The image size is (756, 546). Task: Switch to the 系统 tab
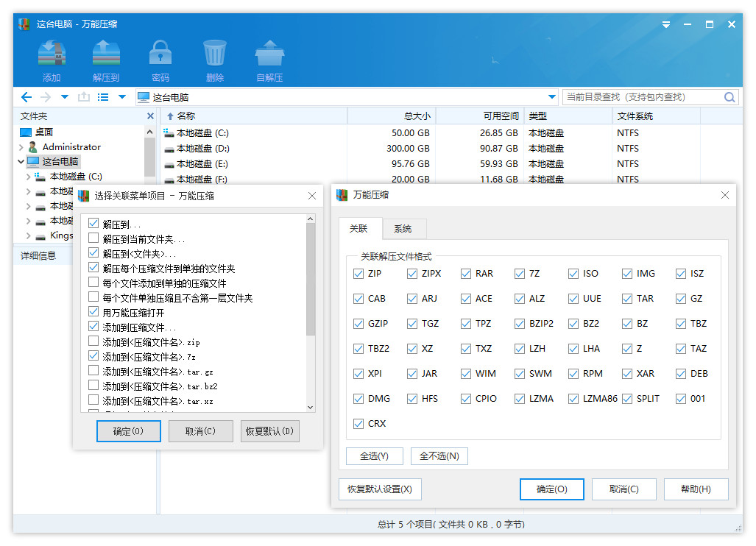(403, 229)
